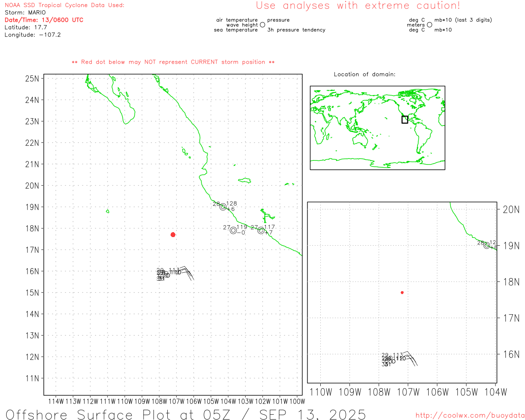Viewport: 525px width, 420px height.
Task: Click the 17N label on inset map
Action: pos(511,318)
